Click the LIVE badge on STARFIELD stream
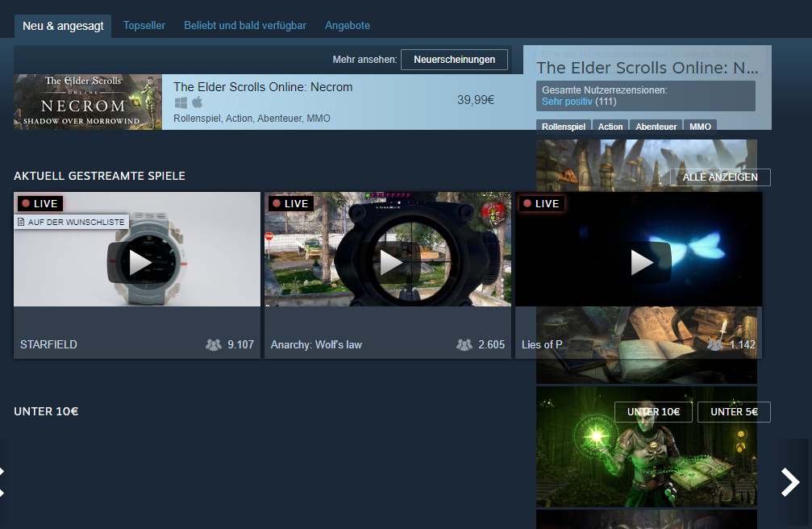 pyautogui.click(x=40, y=204)
